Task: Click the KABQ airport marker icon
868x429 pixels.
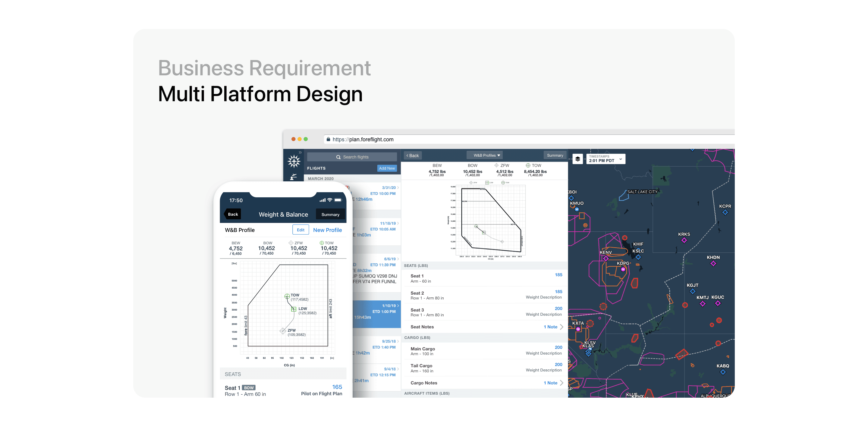Action: 722,372
